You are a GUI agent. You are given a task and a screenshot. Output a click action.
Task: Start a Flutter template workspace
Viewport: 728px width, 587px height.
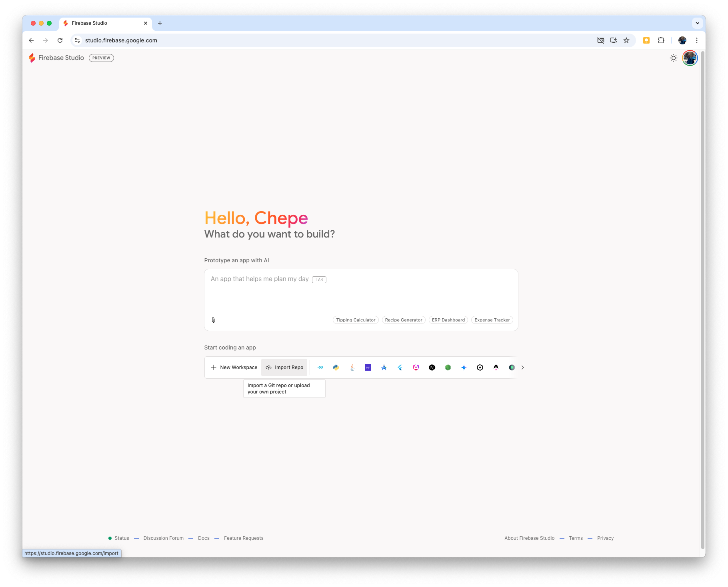[x=400, y=367]
